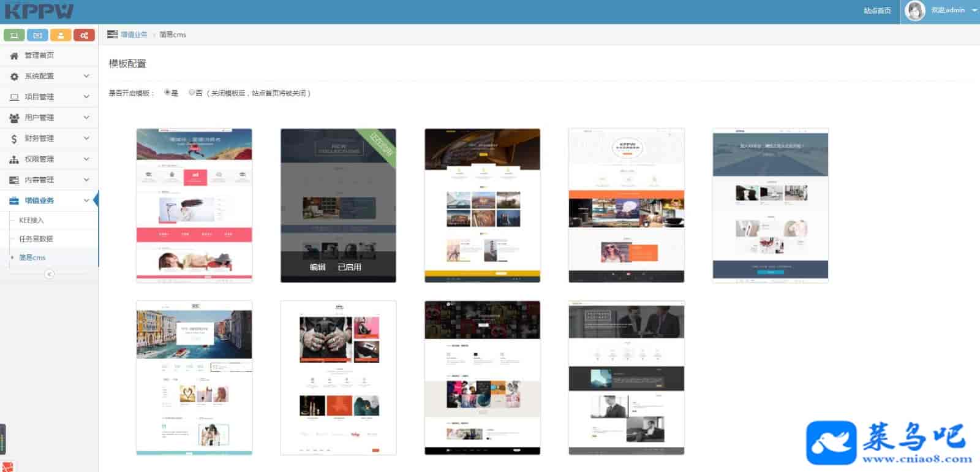Screen dimensions: 980x472
Task: Click the orange user shortcut button
Action: [61, 36]
